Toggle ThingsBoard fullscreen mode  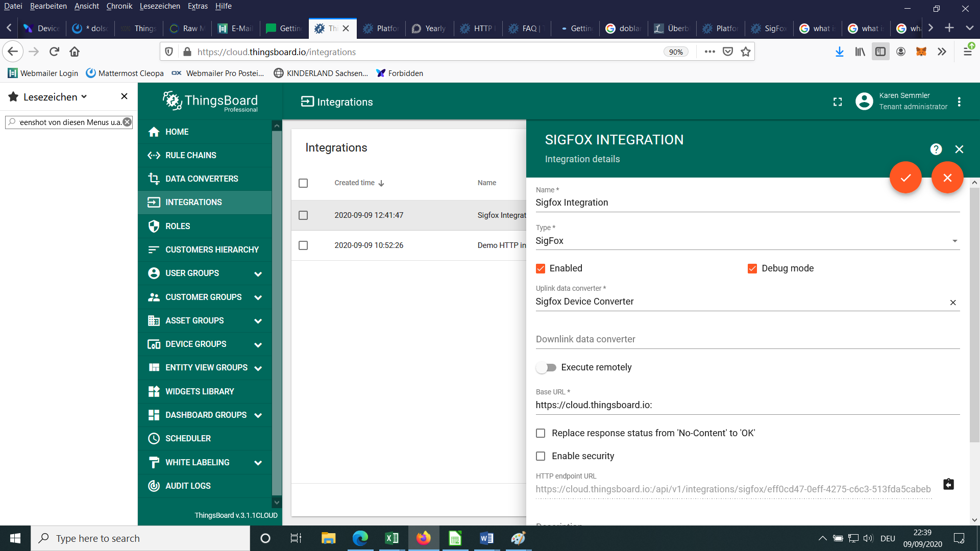[838, 102]
